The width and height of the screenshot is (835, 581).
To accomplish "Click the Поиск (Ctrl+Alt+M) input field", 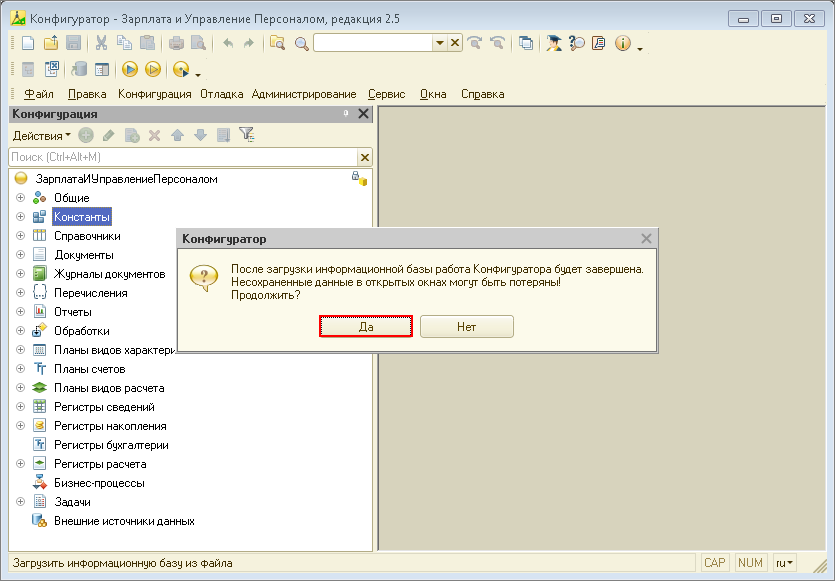I will pyautogui.click(x=183, y=157).
